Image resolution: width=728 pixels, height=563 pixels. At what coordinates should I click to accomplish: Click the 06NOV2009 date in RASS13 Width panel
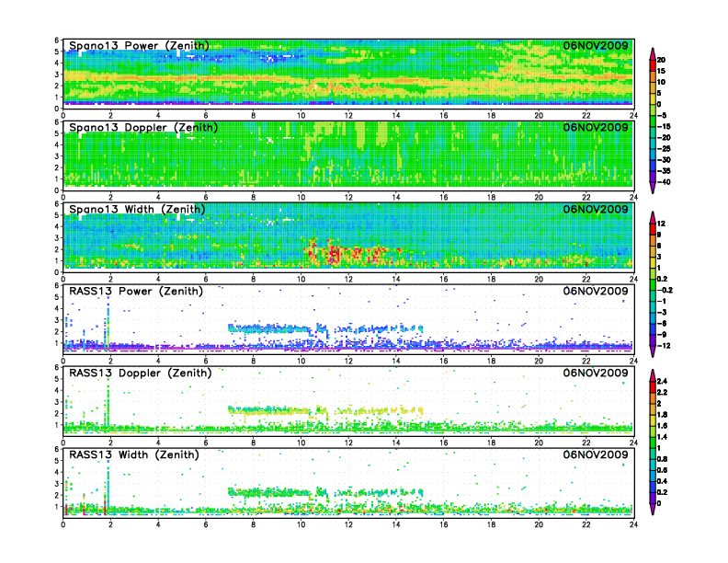tap(596, 454)
